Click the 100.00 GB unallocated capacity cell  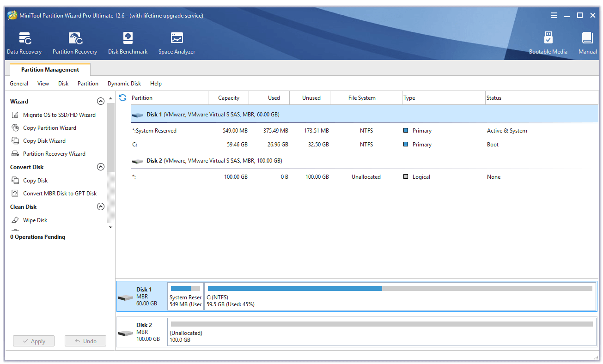236,177
